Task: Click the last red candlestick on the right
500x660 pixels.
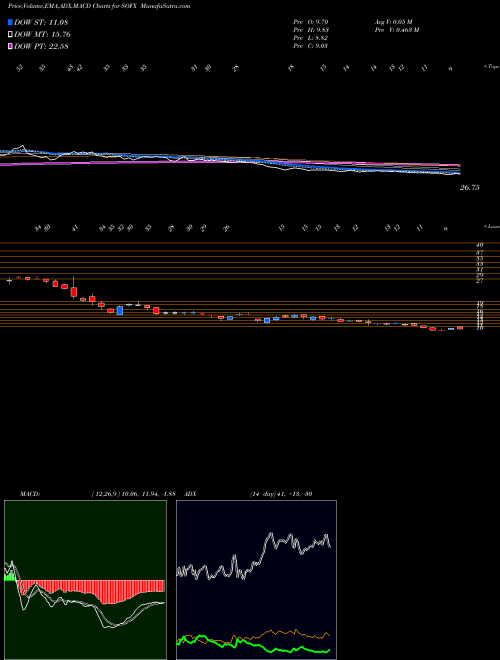Action: click(x=460, y=328)
